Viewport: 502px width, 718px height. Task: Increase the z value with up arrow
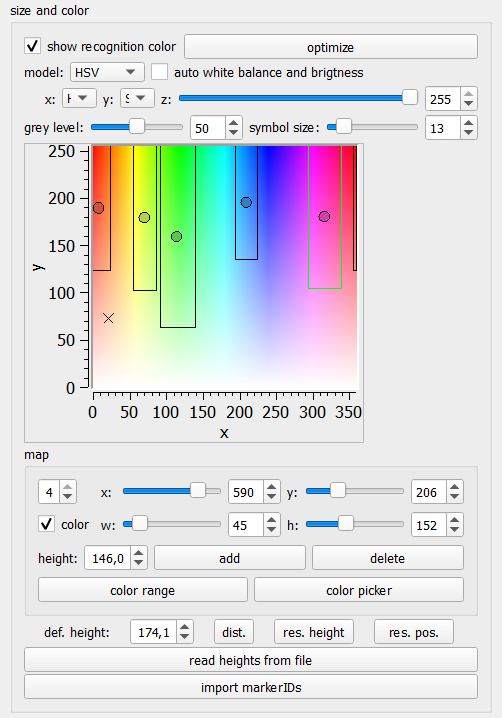pos(468,94)
